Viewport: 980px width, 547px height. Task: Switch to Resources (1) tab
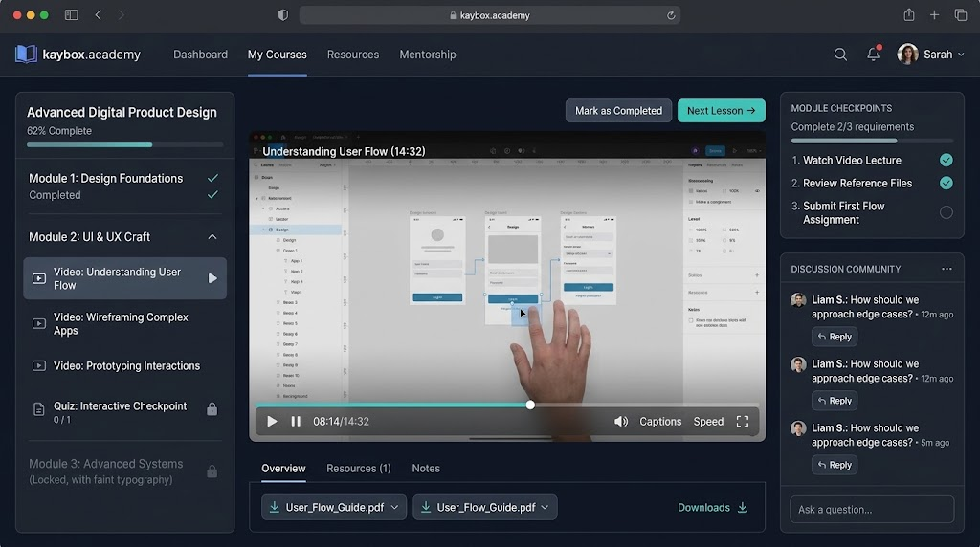coord(359,469)
